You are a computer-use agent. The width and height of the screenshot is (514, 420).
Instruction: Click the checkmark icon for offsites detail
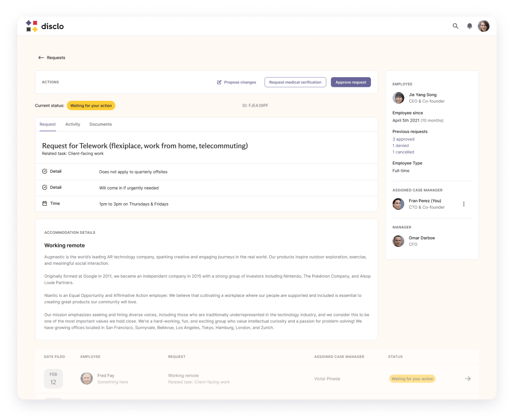tap(45, 172)
